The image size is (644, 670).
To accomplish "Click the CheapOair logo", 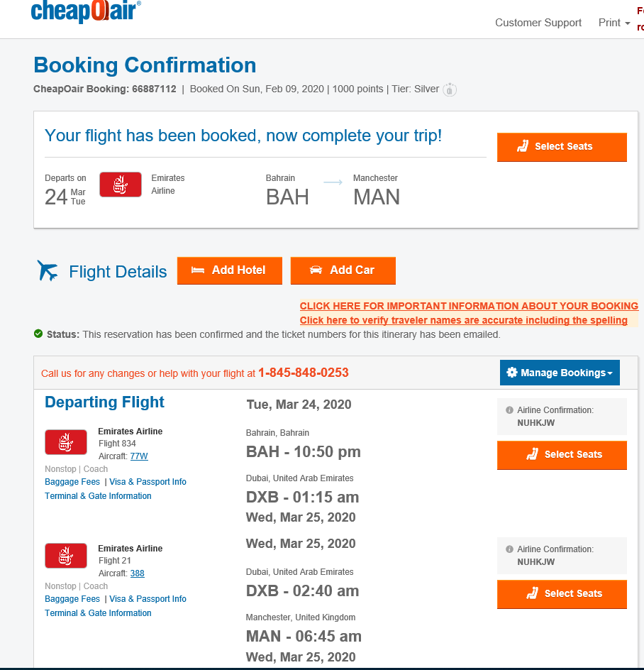I will click(86, 11).
